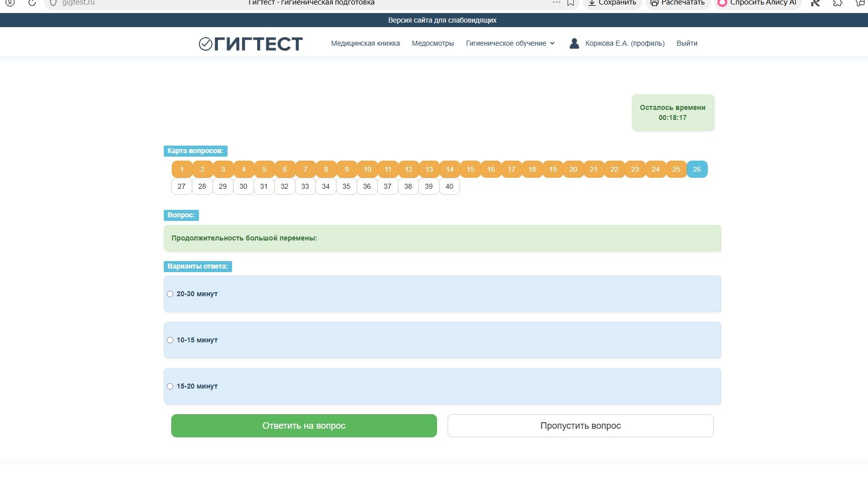Image resolution: width=868 pixels, height=488 pixels.
Task: Go to question 1 in question map
Action: point(182,169)
